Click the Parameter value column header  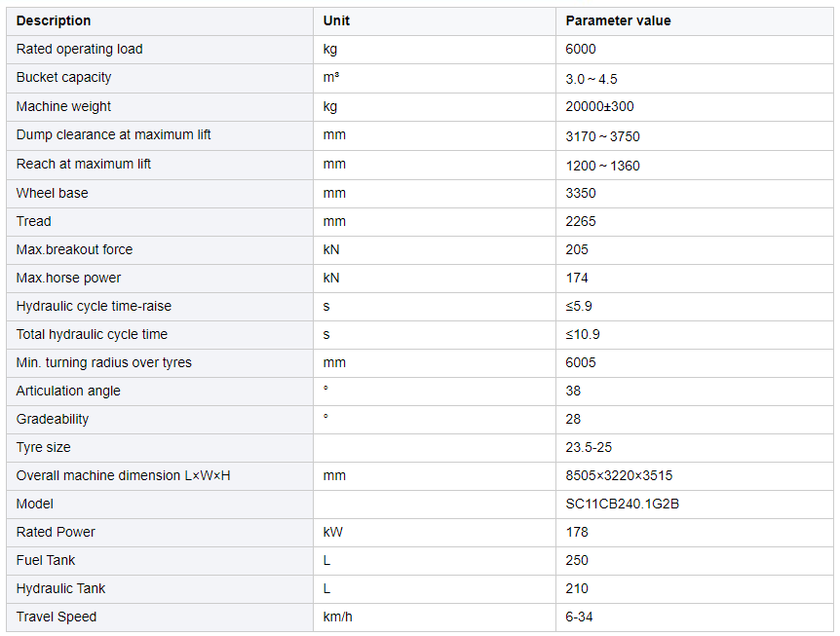pos(618,20)
